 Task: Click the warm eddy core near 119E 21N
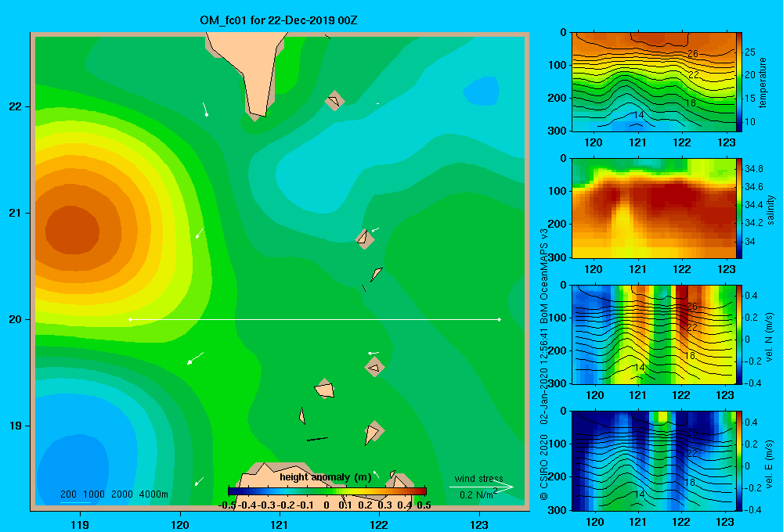click(72, 231)
